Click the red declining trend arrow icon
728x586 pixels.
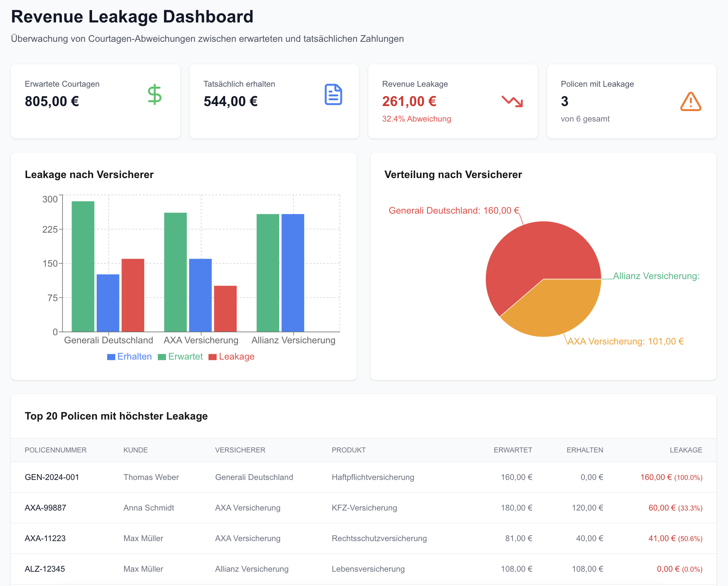pyautogui.click(x=512, y=101)
